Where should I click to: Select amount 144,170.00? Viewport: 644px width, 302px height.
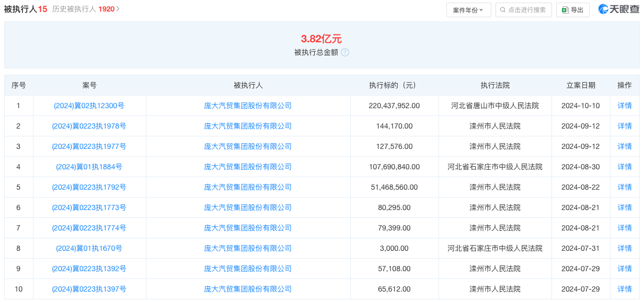pyautogui.click(x=394, y=126)
